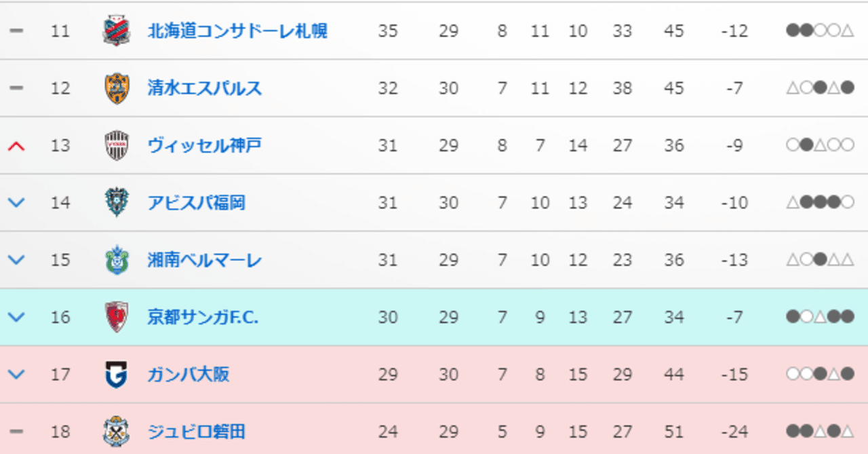Click the recent form circles for Gamba Osaka
The image size is (868, 454).
pos(814,374)
